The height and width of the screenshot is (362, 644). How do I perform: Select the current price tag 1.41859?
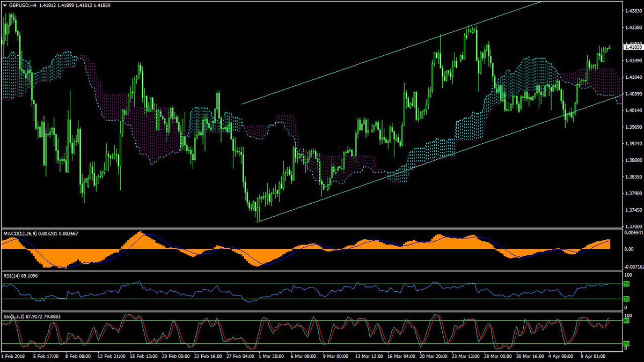pyautogui.click(x=633, y=47)
